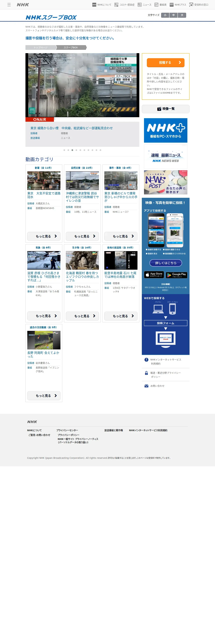215x644 pixels.
Task: Select the active third carousel dot
Action: [72, 150]
